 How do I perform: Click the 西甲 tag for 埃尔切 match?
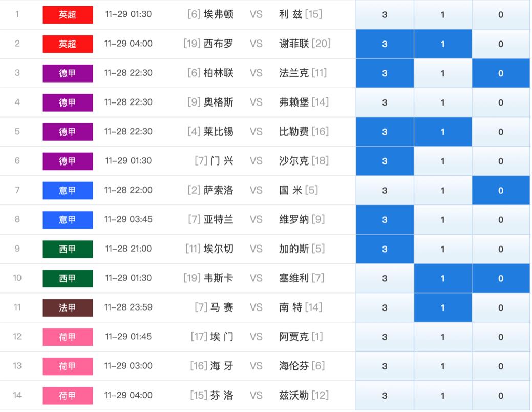68,249
